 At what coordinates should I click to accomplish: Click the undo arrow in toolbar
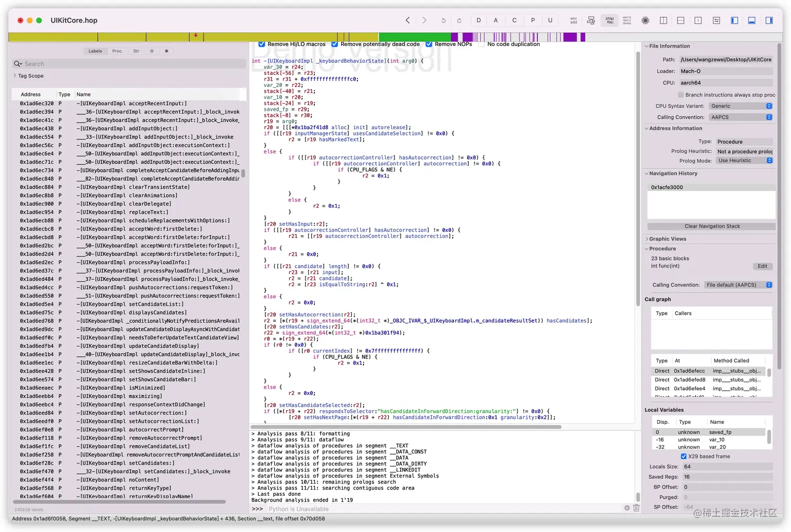click(443, 20)
